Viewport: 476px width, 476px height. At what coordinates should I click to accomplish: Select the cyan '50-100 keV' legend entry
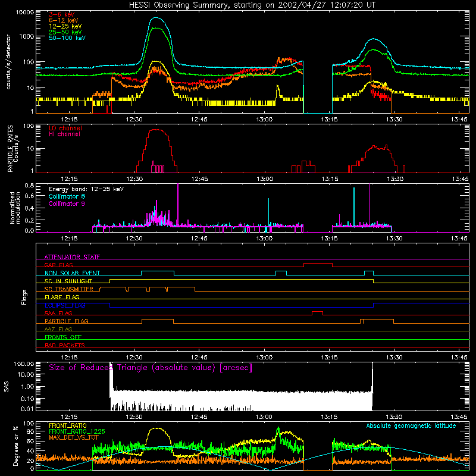[67, 38]
